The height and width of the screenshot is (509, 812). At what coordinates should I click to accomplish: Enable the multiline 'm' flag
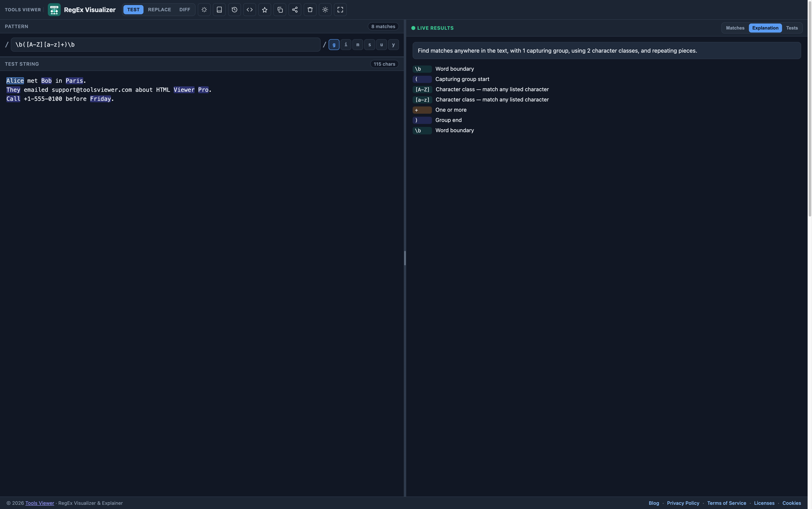pyautogui.click(x=358, y=45)
